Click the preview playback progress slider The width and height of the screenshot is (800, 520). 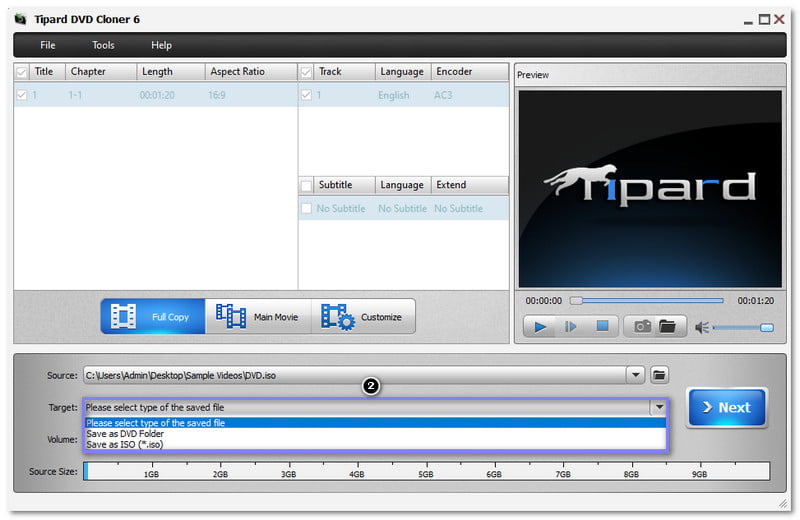pyautogui.click(x=647, y=301)
